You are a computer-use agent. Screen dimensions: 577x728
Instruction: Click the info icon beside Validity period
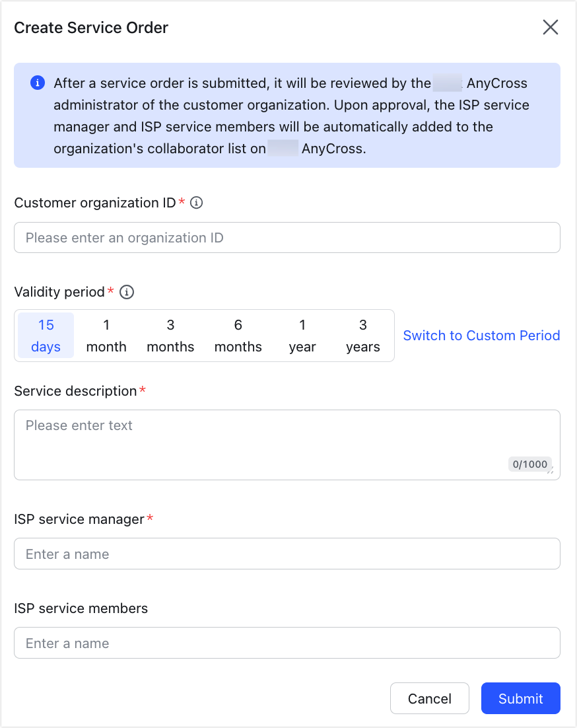[x=126, y=292]
